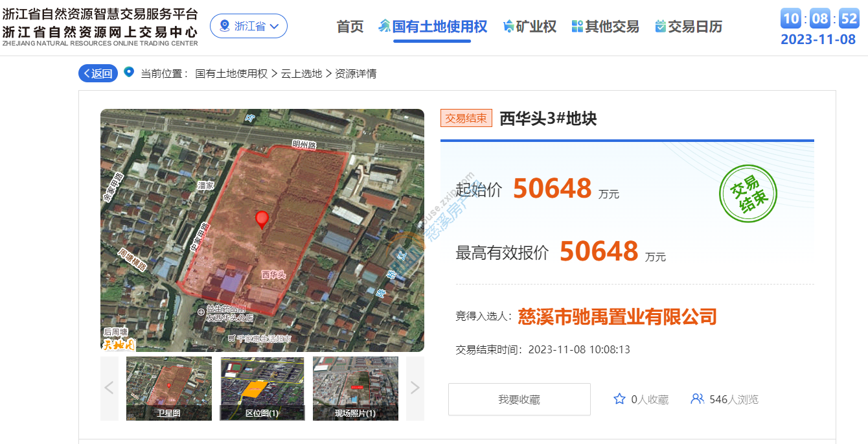Screen dimensions: 868x444
Task: Select the 卫星图 satellite thumbnail
Action: (x=168, y=388)
